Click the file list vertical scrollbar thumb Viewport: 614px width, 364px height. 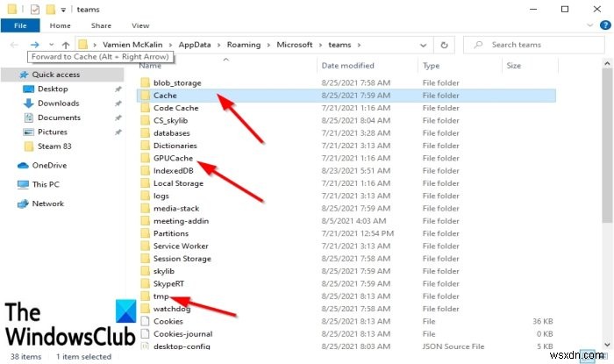pyautogui.click(x=607, y=146)
